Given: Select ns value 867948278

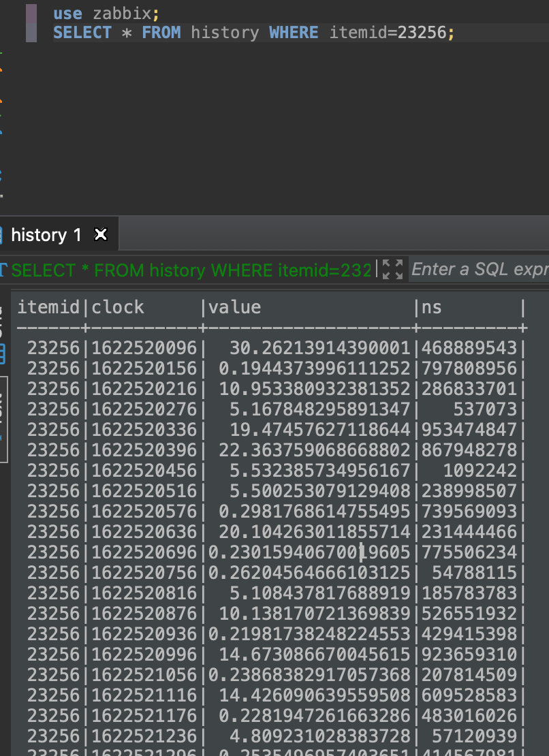Looking at the screenshot, I should click(469, 450).
